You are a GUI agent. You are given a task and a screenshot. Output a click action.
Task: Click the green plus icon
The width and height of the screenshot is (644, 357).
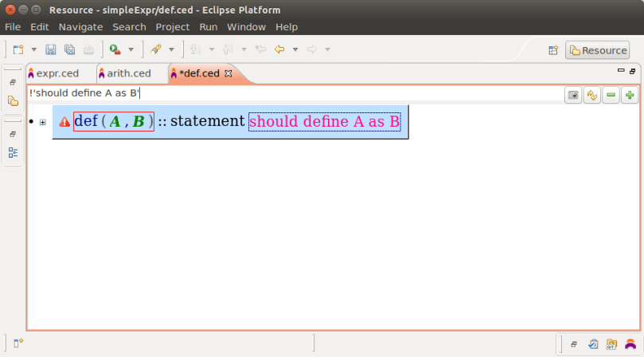(x=630, y=95)
